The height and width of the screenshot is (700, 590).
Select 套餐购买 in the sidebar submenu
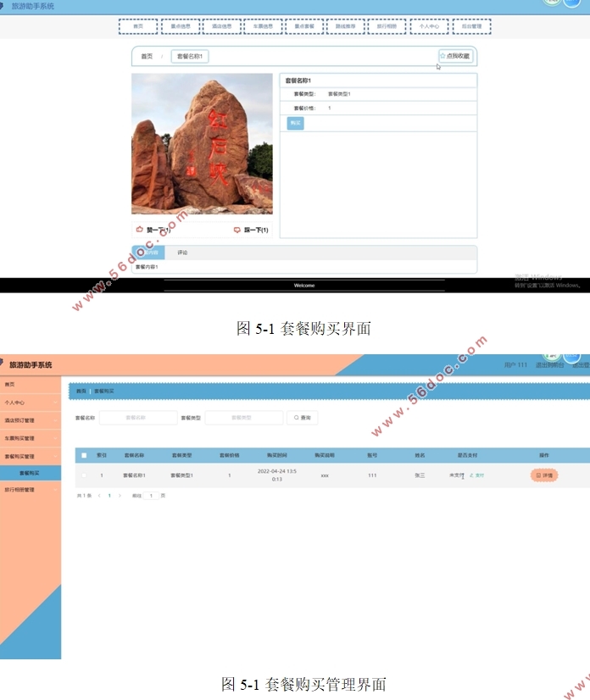coord(31,473)
